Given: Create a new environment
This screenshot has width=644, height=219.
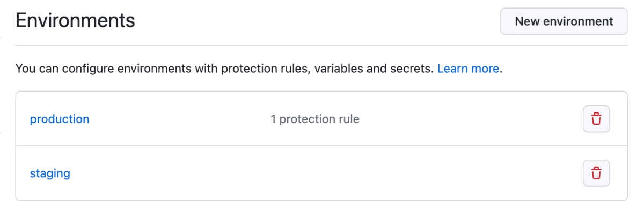Looking at the screenshot, I should coord(564,21).
